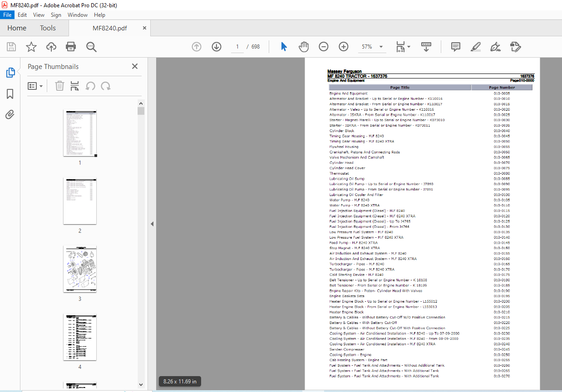Zoom in with plus icon
The width and height of the screenshot is (562, 392).
tap(343, 47)
